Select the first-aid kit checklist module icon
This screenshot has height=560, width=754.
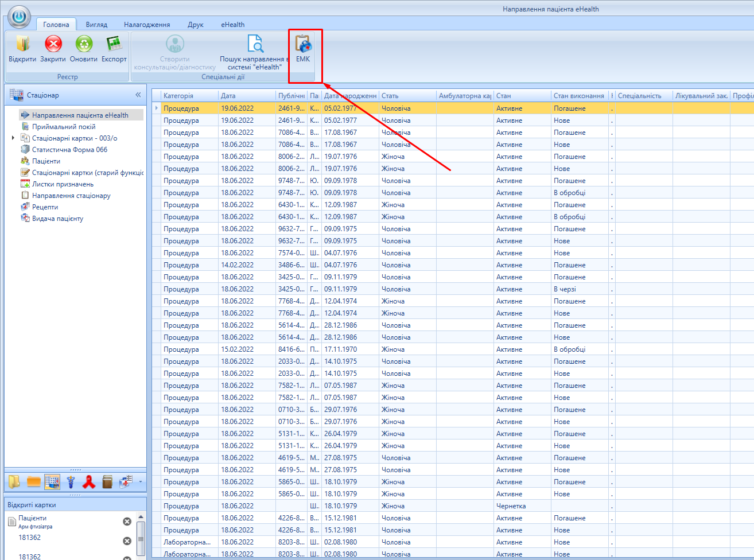pos(126,482)
